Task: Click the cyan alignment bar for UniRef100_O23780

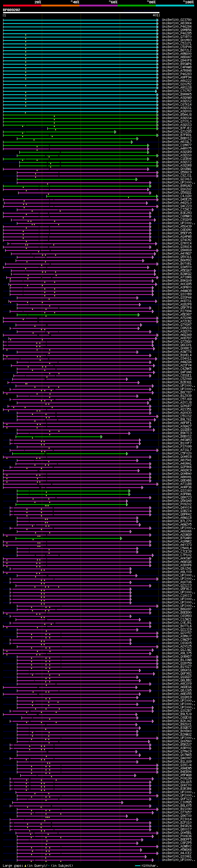Action: coord(80,20)
